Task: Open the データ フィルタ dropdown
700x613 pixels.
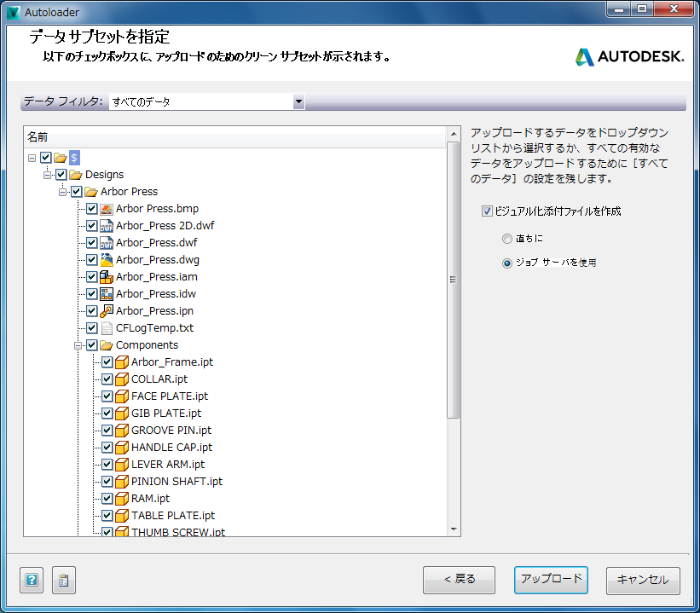Action: click(298, 101)
